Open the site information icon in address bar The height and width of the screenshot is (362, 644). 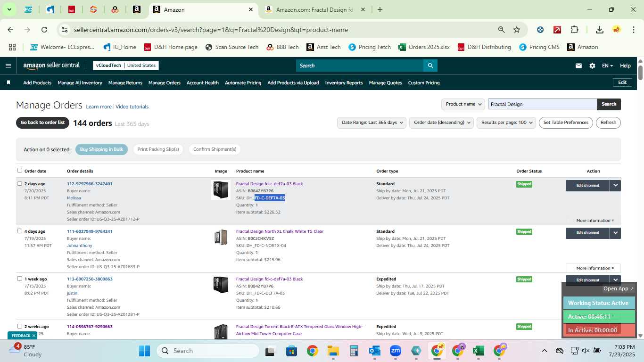pyautogui.click(x=65, y=30)
